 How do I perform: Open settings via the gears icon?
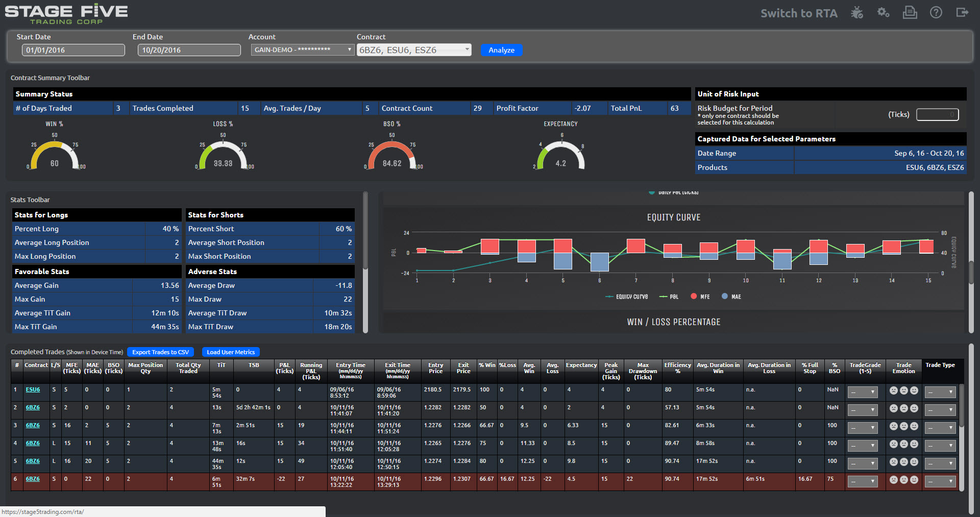click(883, 13)
